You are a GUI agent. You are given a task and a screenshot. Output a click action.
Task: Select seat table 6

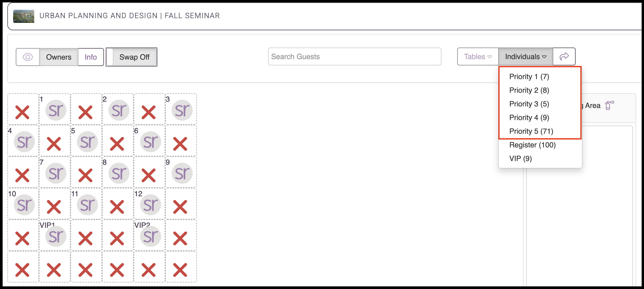(150, 142)
